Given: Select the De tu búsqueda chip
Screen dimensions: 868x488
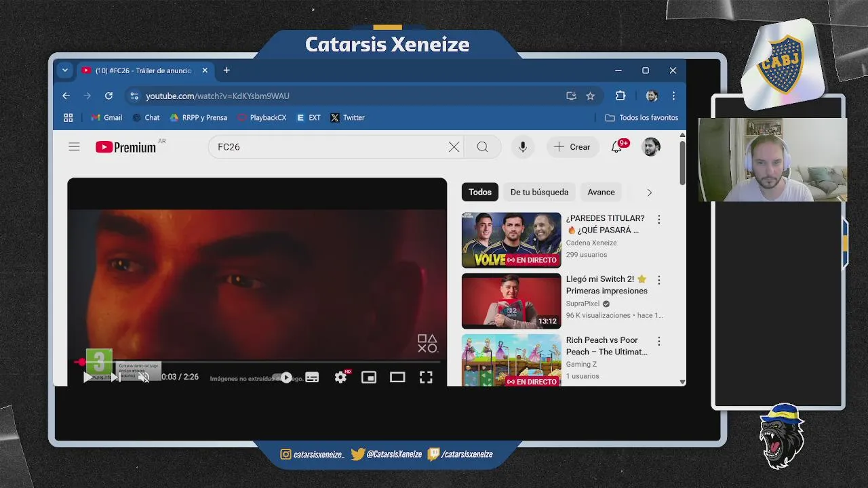Looking at the screenshot, I should tap(539, 192).
